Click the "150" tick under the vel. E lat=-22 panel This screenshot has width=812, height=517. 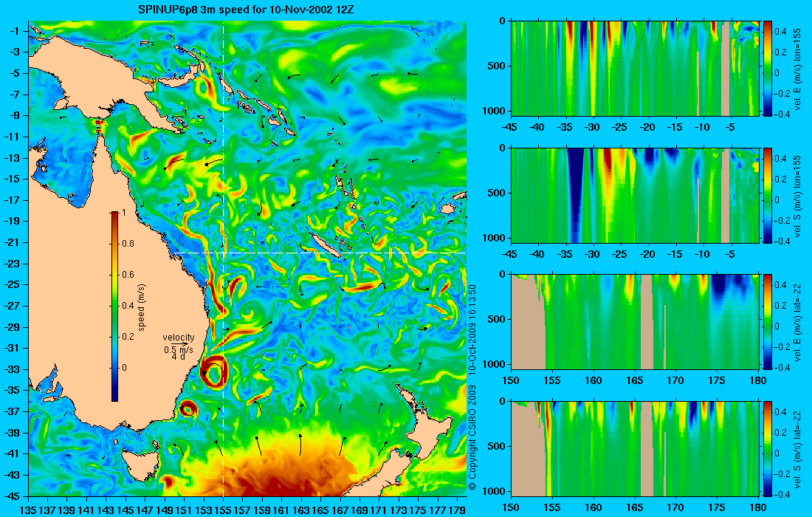click(511, 381)
